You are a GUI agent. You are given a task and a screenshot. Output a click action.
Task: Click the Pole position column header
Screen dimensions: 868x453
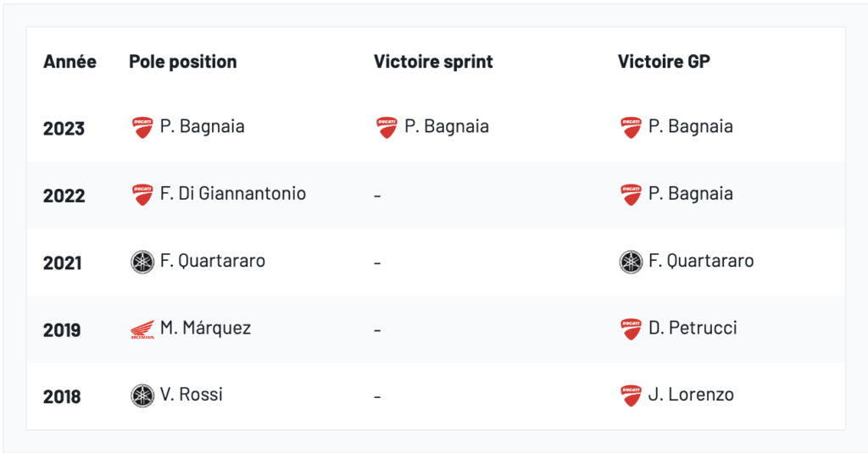[183, 62]
